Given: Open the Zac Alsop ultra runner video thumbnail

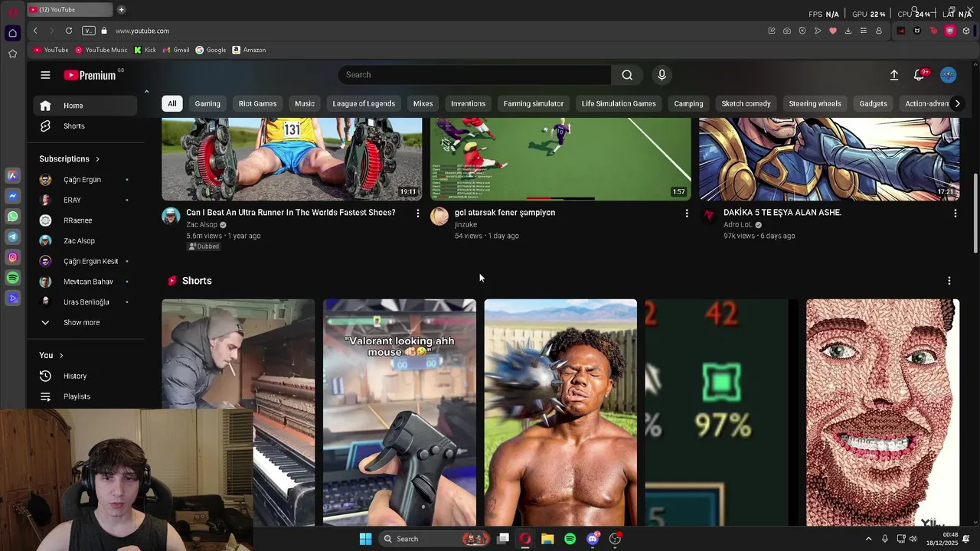Looking at the screenshot, I should point(292,159).
